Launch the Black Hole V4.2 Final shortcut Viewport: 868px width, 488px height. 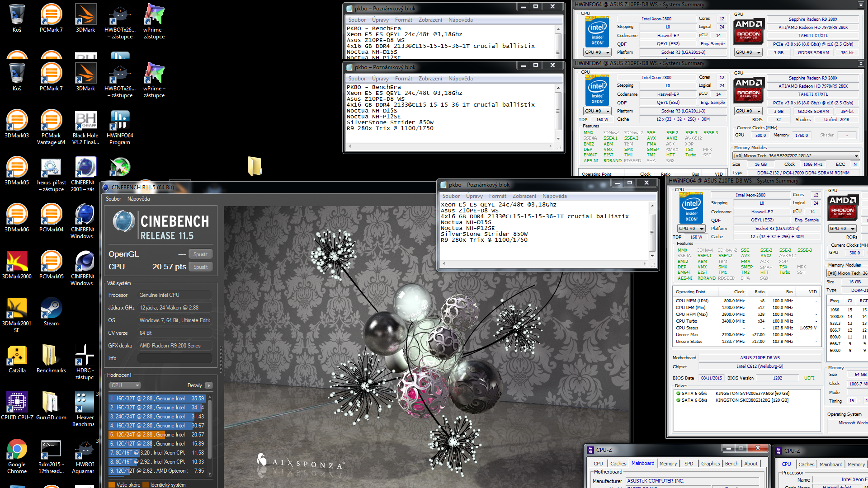(x=85, y=127)
